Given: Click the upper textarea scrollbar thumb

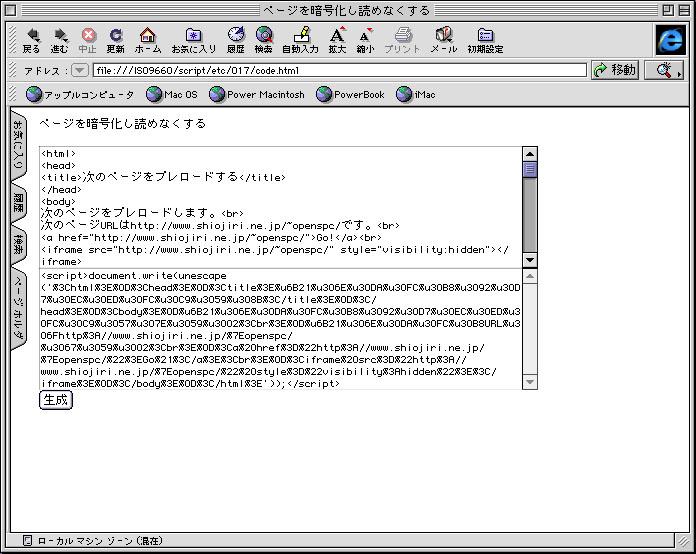Looking at the screenshot, I should (530, 170).
